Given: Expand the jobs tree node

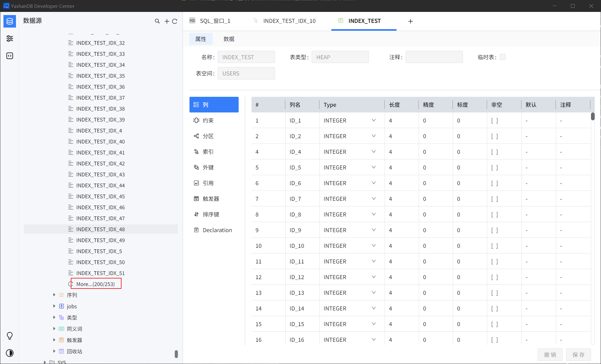Looking at the screenshot, I should [54, 306].
